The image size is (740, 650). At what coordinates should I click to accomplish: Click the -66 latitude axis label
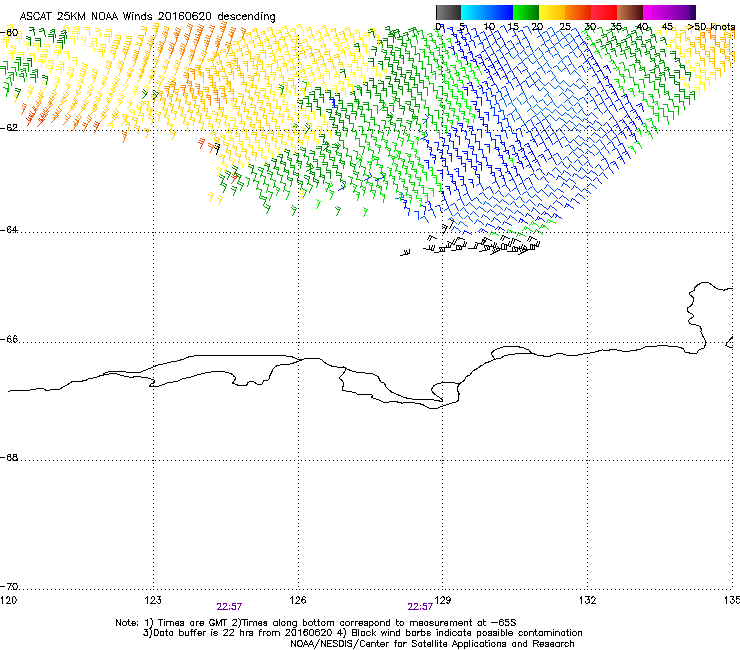pos(9,339)
